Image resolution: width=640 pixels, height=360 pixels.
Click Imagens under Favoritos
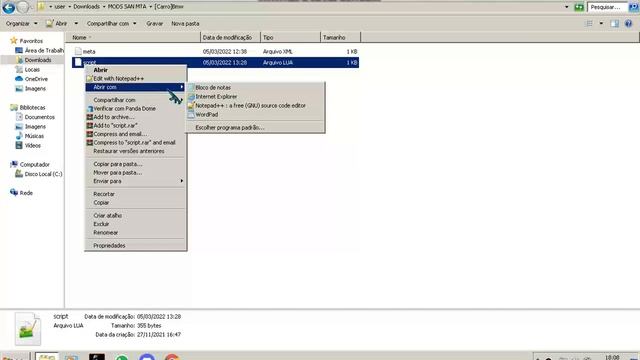(x=35, y=89)
